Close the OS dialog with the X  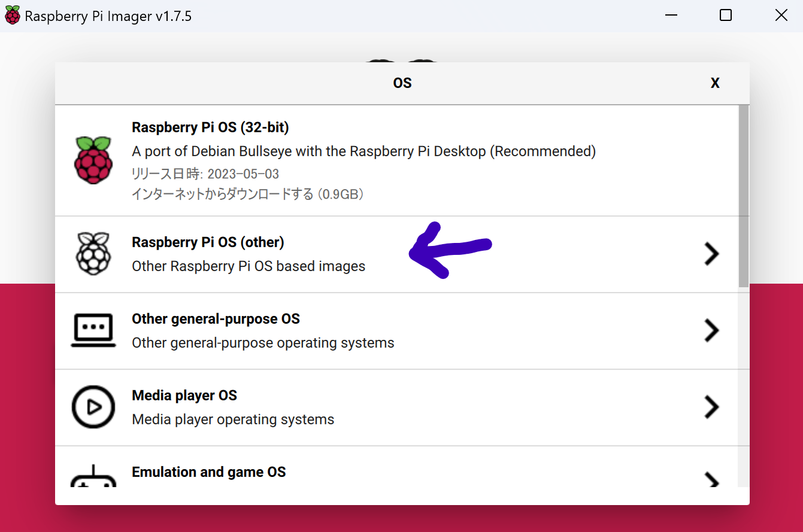[715, 83]
